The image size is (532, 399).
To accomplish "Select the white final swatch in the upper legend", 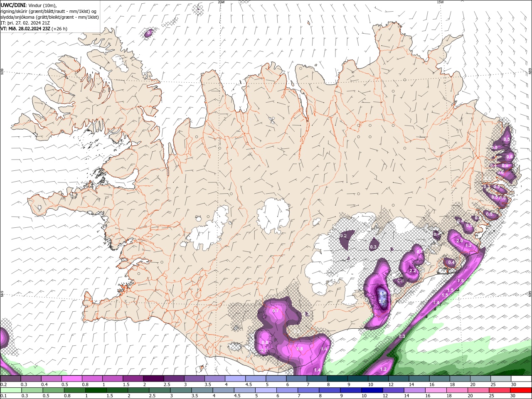I will point(522,379).
